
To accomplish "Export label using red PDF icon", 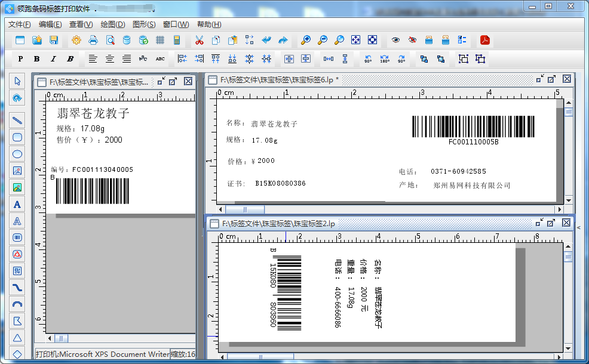I will pyautogui.click(x=485, y=40).
